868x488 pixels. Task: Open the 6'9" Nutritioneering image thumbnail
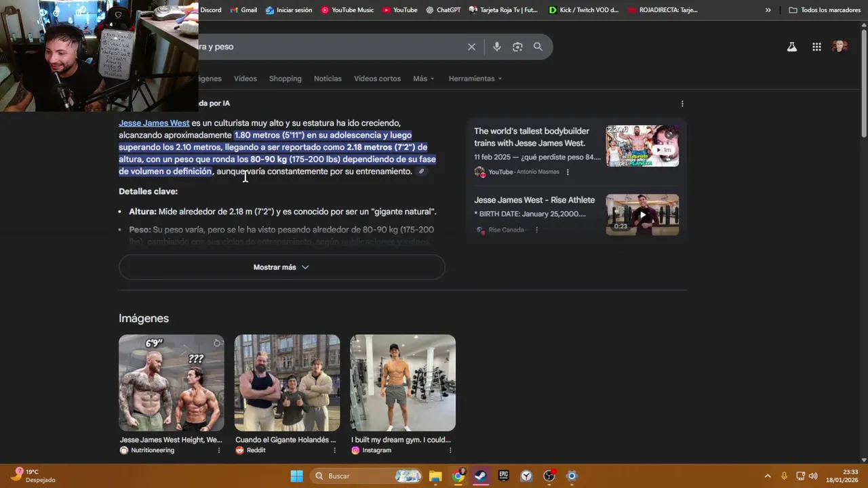click(172, 383)
